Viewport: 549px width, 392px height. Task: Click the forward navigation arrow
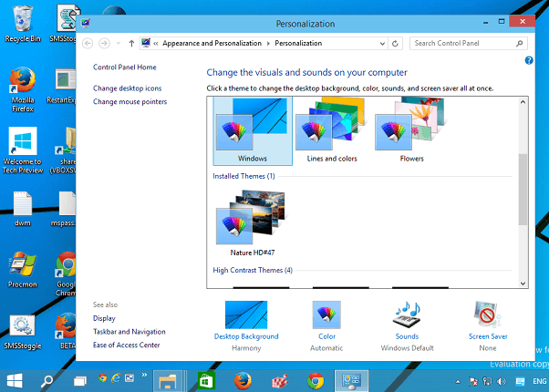(104, 44)
